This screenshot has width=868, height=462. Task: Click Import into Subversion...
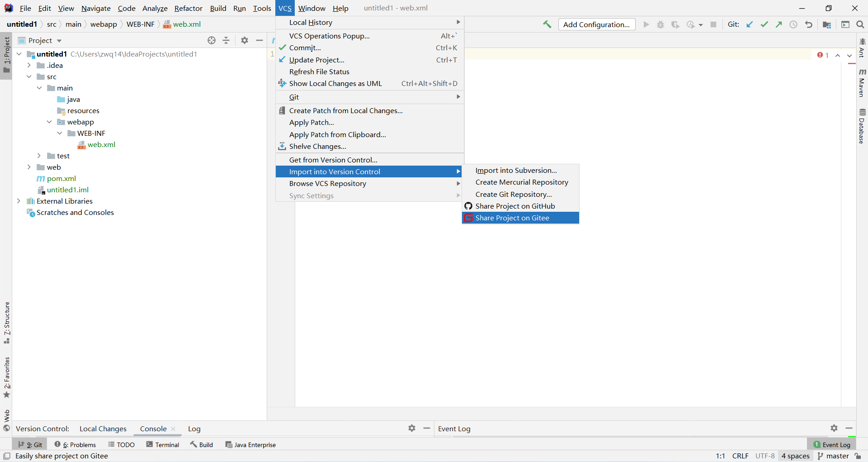520,170
